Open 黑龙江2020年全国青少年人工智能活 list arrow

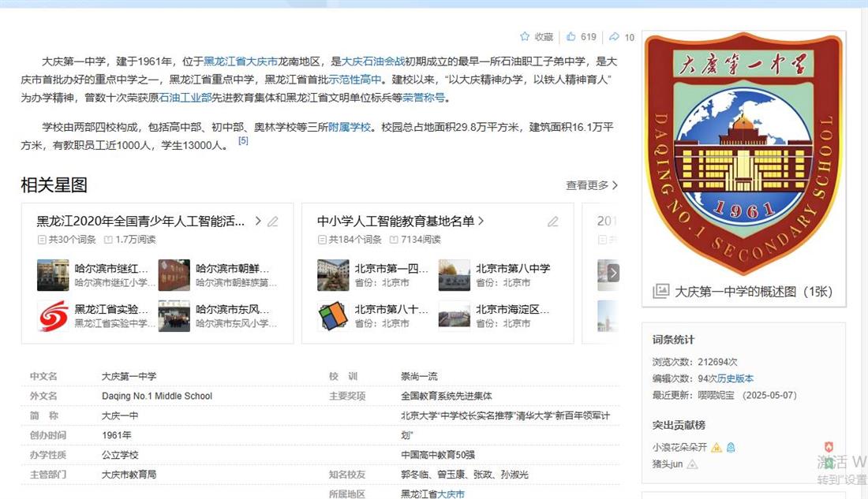[x=258, y=221]
